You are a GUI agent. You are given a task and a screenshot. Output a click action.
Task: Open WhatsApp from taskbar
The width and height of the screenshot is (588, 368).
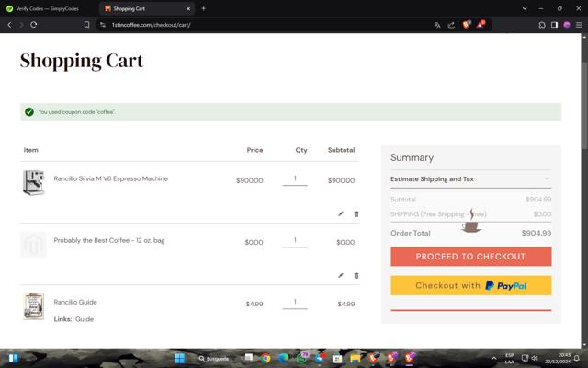tap(301, 358)
